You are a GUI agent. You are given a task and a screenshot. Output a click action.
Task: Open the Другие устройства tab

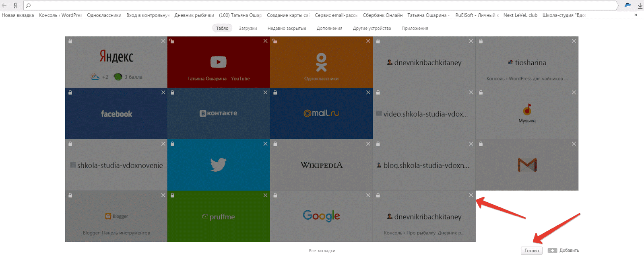tap(372, 29)
